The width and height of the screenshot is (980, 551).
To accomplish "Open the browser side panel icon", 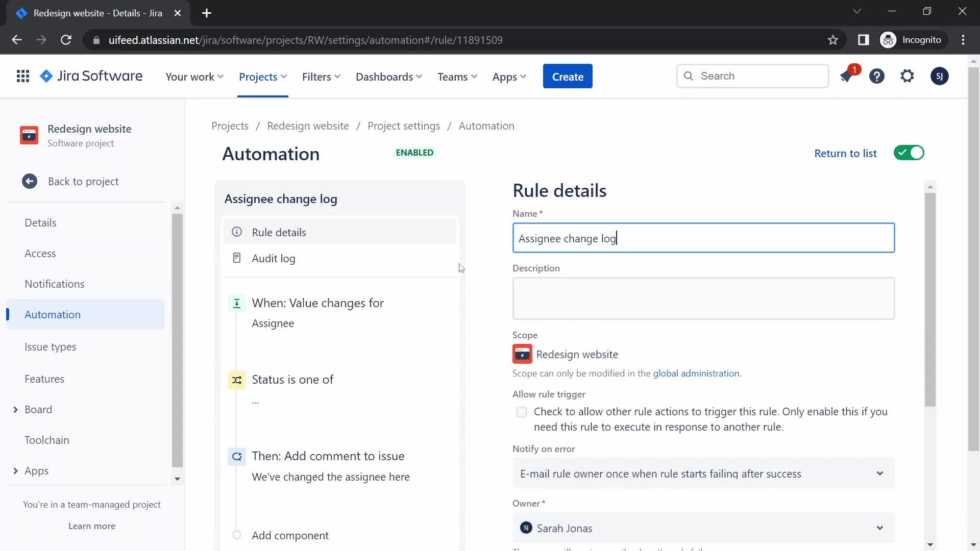I will [x=863, y=40].
